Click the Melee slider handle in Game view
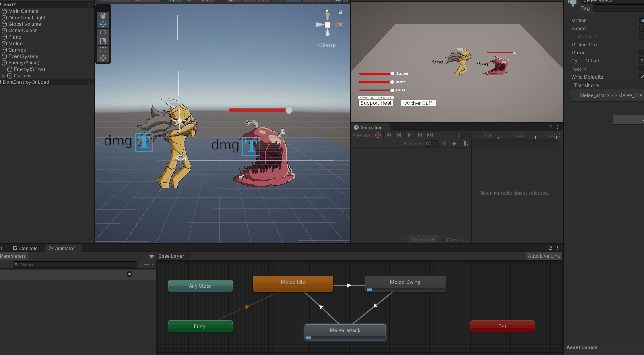Screen dimensions: 644x355 click(x=392, y=91)
